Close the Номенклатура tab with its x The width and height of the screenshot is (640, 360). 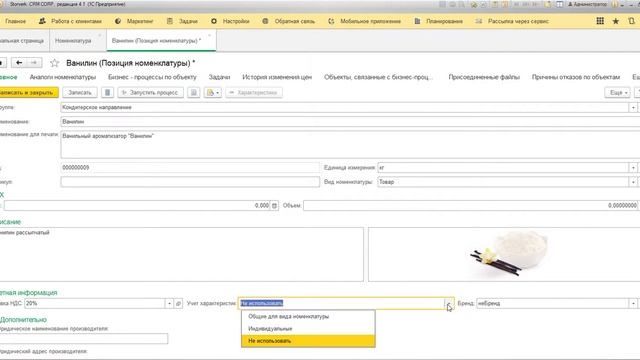tap(100, 36)
